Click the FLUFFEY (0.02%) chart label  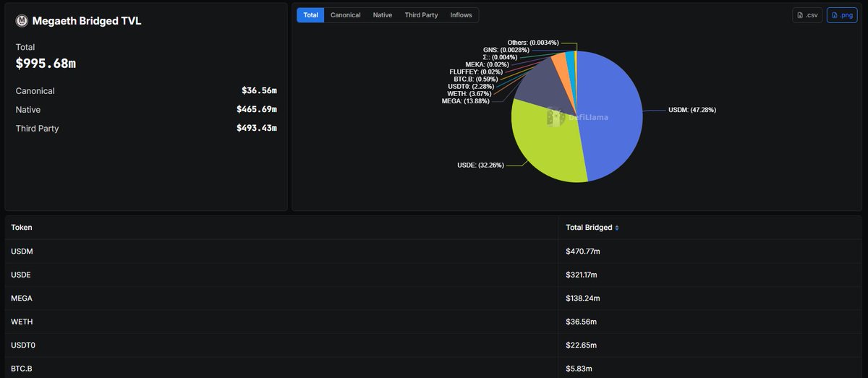pyautogui.click(x=475, y=72)
